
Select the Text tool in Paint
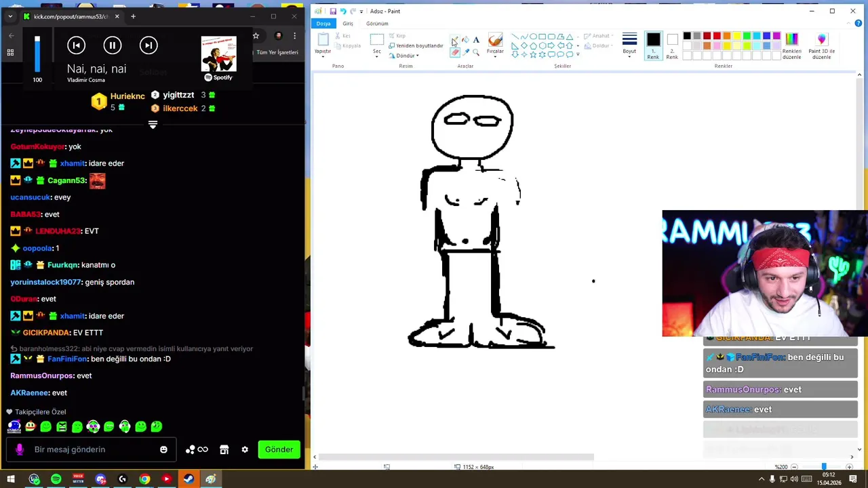coord(476,40)
